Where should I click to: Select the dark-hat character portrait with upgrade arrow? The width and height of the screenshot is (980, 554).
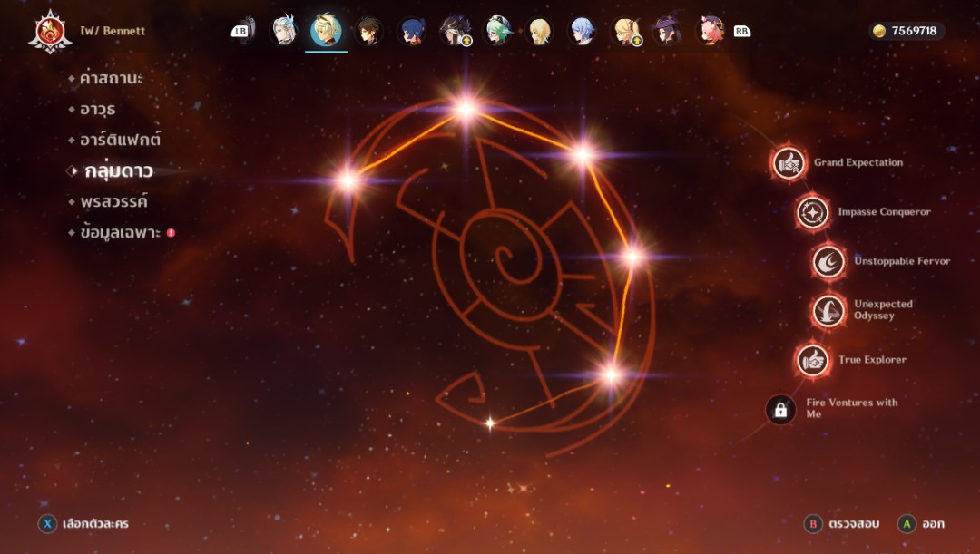pyautogui.click(x=455, y=31)
